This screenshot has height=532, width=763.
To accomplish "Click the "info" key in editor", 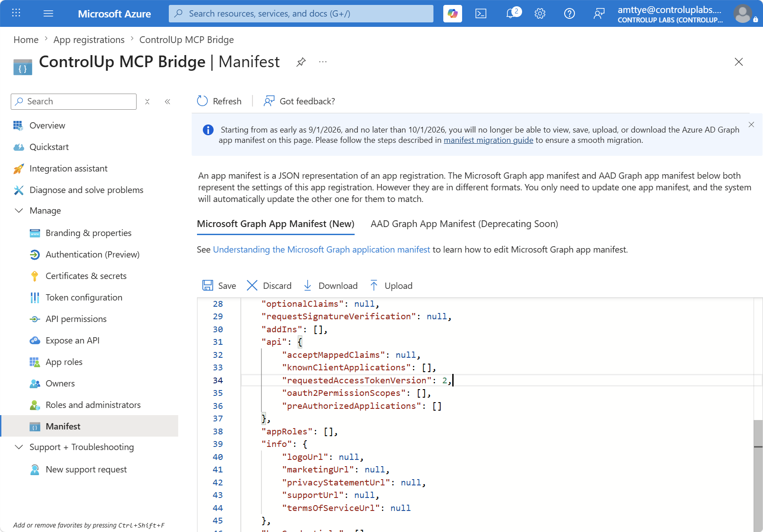I will (277, 444).
